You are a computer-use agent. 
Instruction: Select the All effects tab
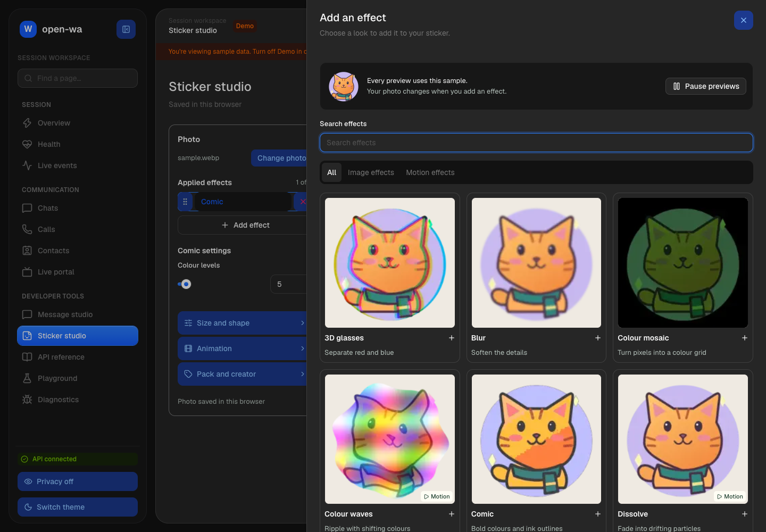(332, 172)
